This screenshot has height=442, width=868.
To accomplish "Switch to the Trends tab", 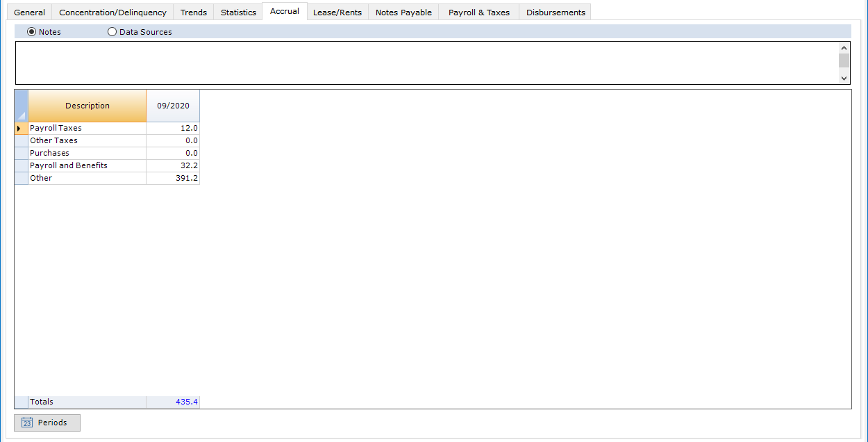I will (193, 12).
